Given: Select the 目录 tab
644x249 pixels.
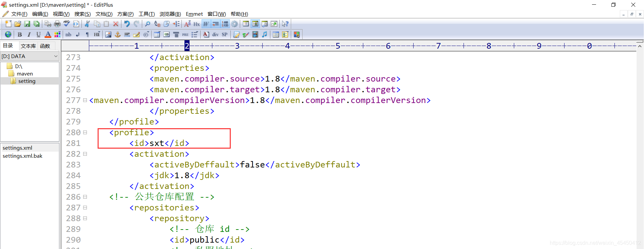Looking at the screenshot, I should pyautogui.click(x=8, y=46).
